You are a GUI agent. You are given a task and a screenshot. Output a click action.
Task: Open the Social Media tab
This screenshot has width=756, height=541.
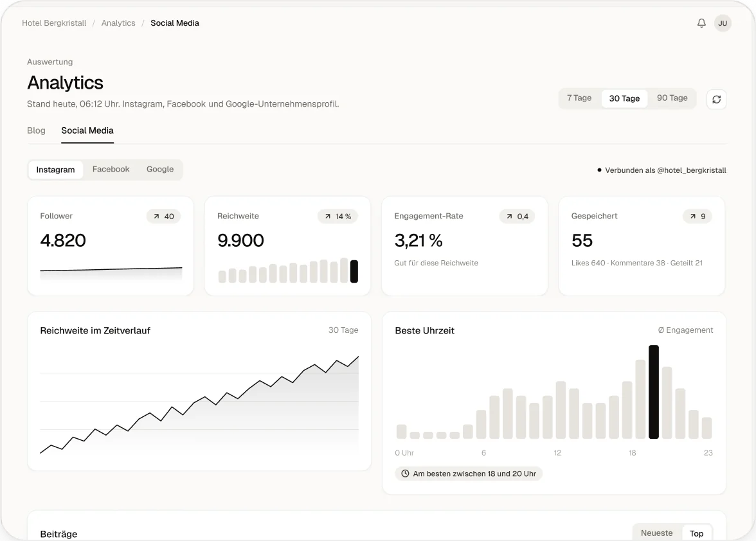click(87, 130)
